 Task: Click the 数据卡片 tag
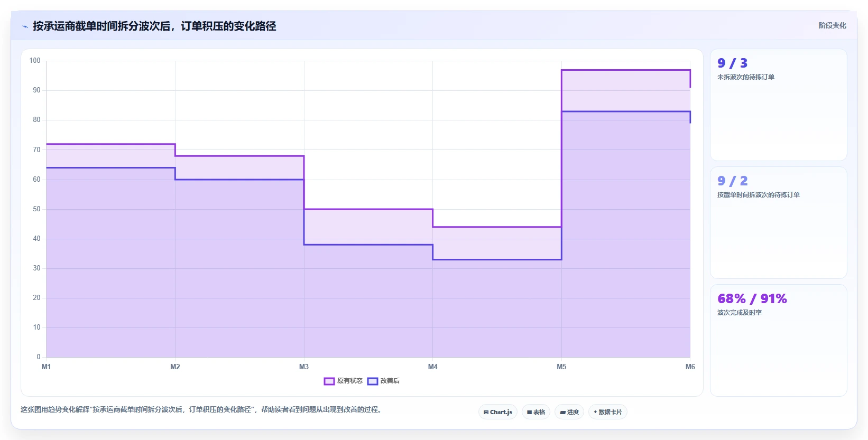click(608, 412)
